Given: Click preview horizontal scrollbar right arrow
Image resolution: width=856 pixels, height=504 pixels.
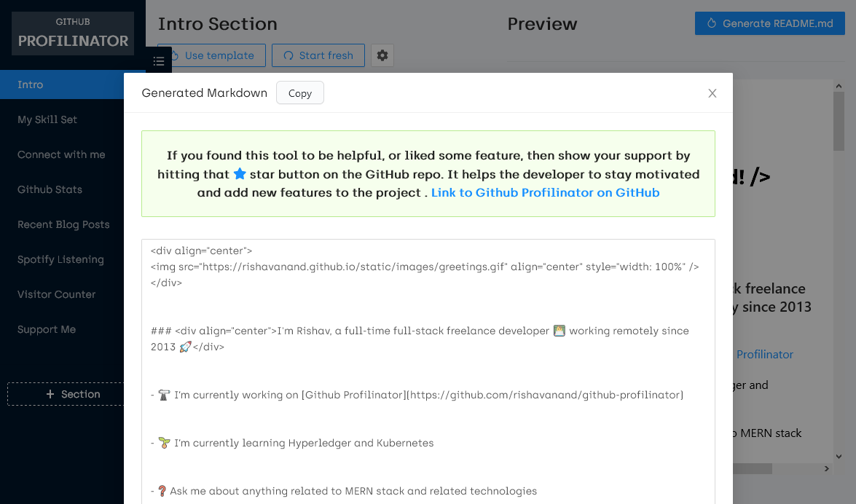Looking at the screenshot, I should [827, 468].
